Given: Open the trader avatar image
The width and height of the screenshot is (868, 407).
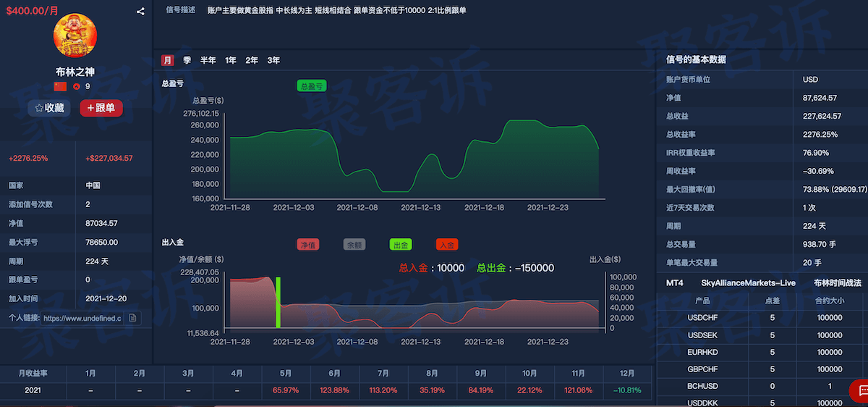Looking at the screenshot, I should (x=75, y=35).
